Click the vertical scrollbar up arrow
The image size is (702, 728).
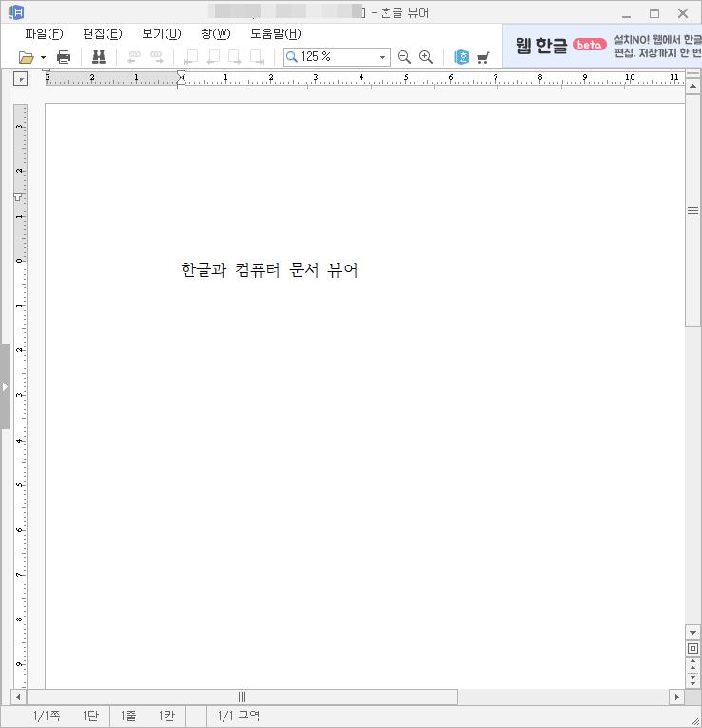coord(692,87)
